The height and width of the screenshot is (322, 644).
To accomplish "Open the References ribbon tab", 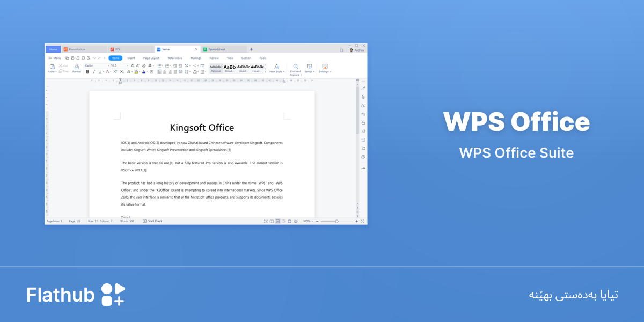I will tap(175, 58).
